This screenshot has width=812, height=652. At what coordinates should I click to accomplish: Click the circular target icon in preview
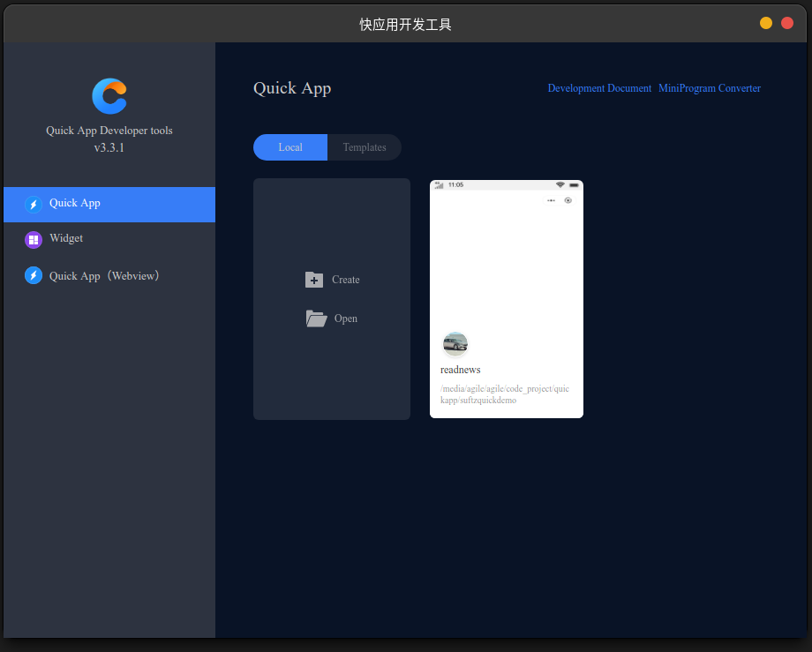[568, 200]
